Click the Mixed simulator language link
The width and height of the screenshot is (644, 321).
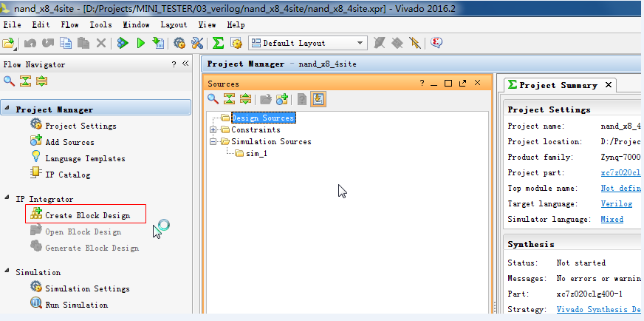612,220
